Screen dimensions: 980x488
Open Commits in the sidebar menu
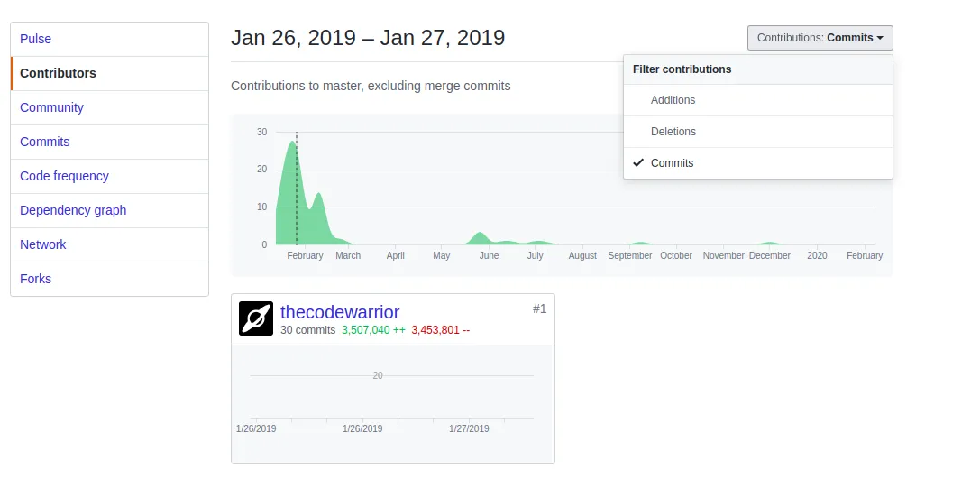tap(45, 142)
